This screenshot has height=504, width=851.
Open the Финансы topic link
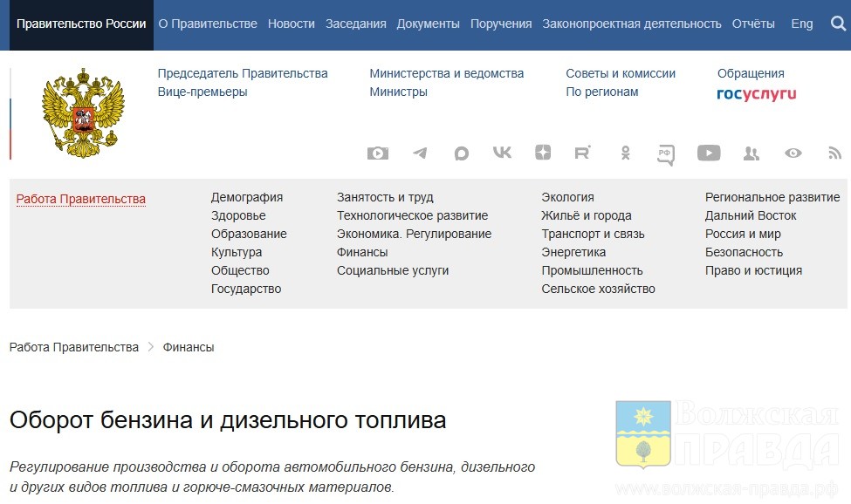click(x=362, y=252)
